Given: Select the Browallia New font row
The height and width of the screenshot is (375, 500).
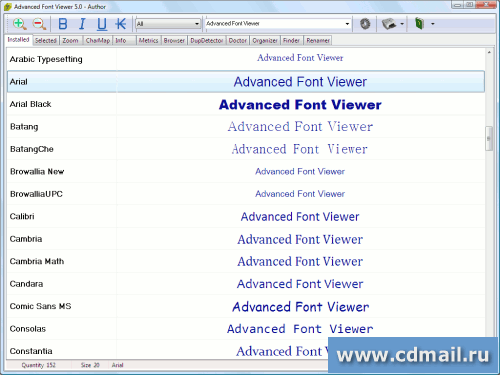Looking at the screenshot, I should click(x=246, y=171).
